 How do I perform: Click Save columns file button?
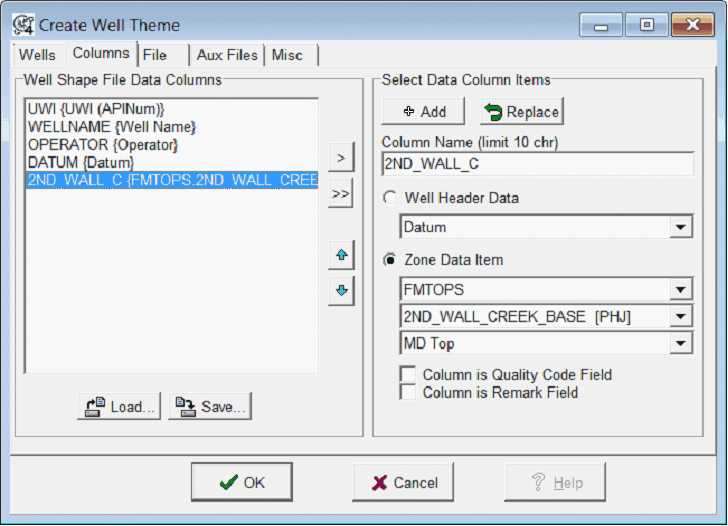click(209, 407)
